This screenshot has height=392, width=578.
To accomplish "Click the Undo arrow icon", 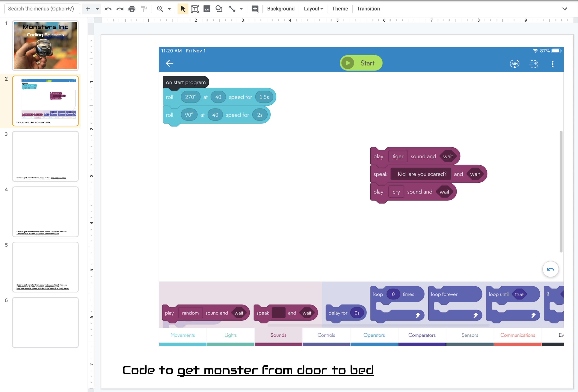I will tap(108, 9).
